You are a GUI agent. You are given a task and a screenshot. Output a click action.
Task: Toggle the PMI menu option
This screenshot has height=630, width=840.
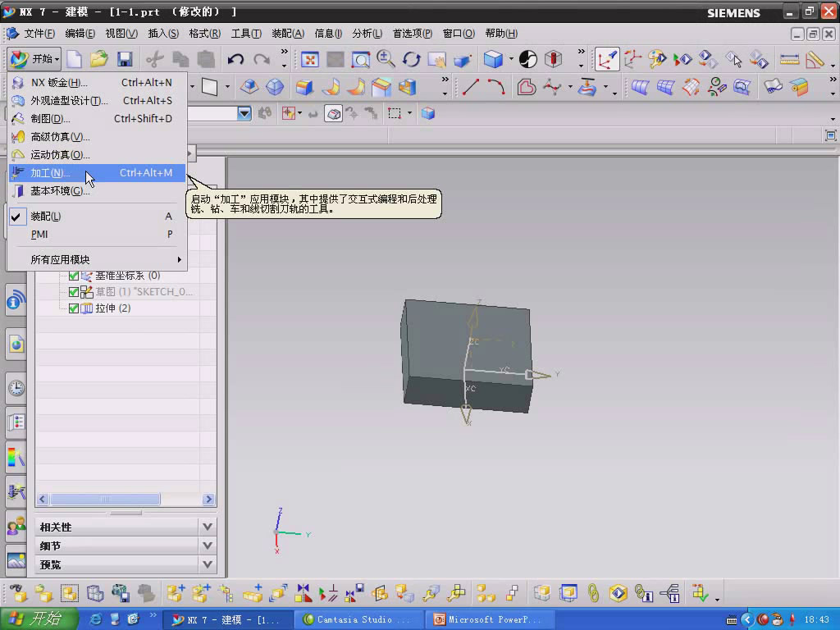click(x=97, y=234)
